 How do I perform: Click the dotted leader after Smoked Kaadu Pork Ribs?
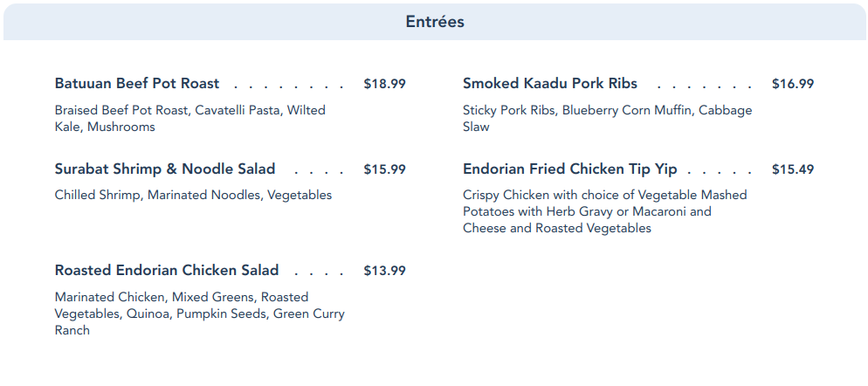click(704, 87)
